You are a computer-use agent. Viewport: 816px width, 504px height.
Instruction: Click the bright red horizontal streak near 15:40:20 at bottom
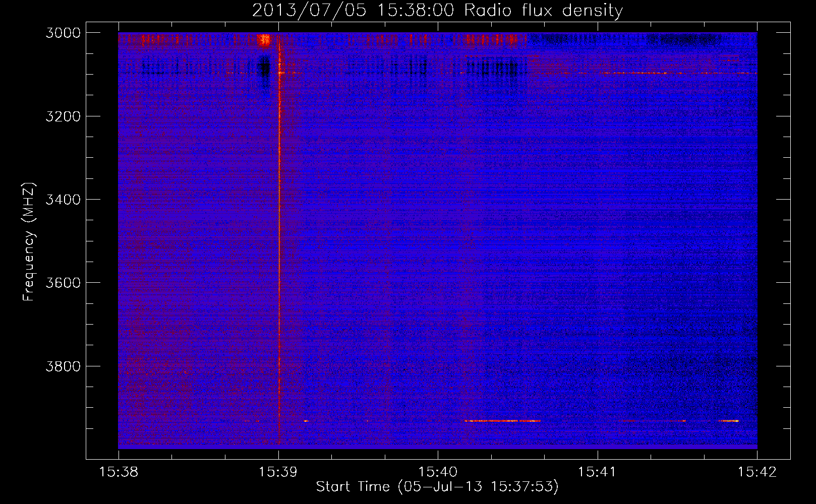(502, 421)
